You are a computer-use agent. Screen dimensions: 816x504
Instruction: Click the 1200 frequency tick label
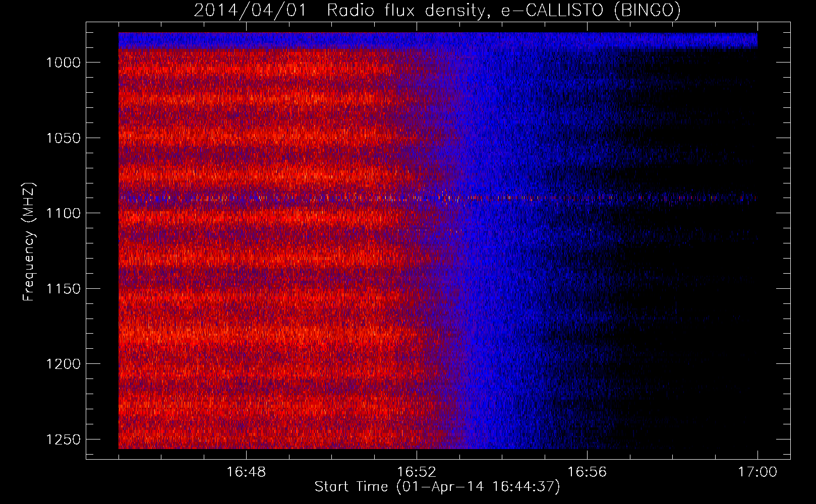[63, 364]
